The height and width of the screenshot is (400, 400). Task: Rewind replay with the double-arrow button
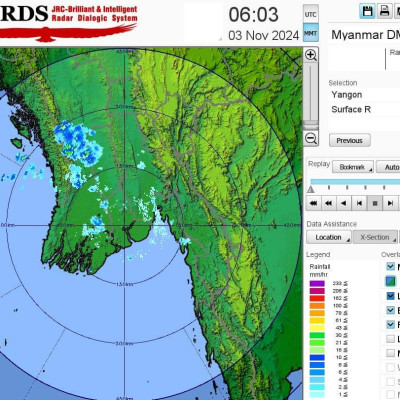328,203
